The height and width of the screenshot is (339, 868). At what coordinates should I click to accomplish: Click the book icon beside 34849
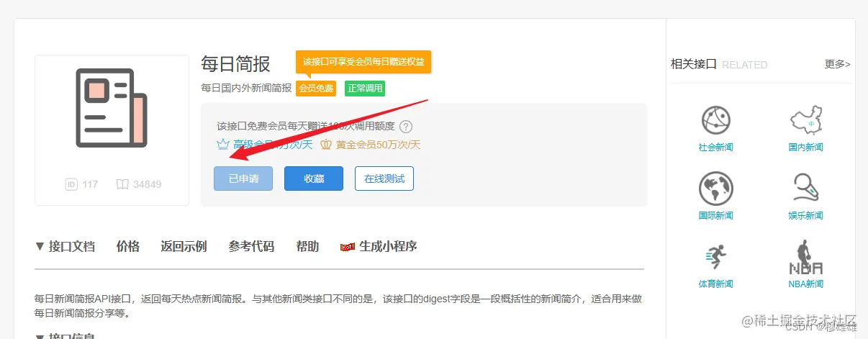pos(122,184)
